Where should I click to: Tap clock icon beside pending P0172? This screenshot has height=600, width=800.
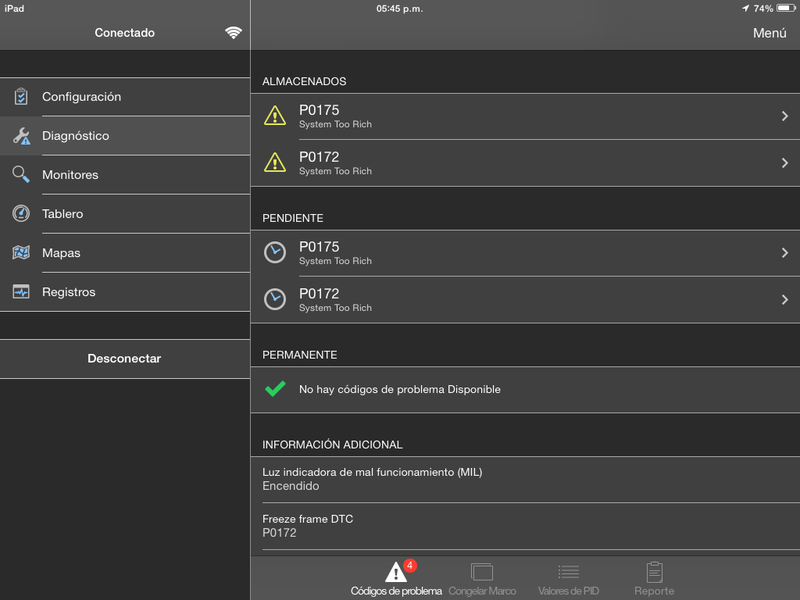(274, 299)
